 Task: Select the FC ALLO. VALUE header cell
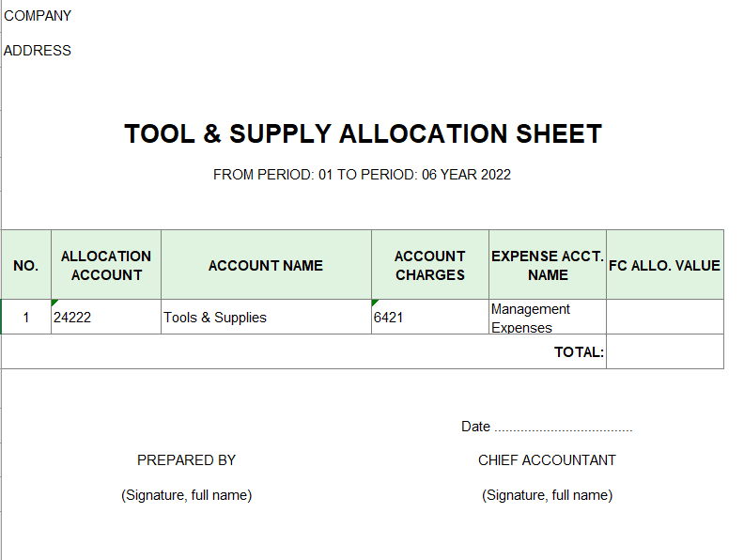tap(664, 266)
